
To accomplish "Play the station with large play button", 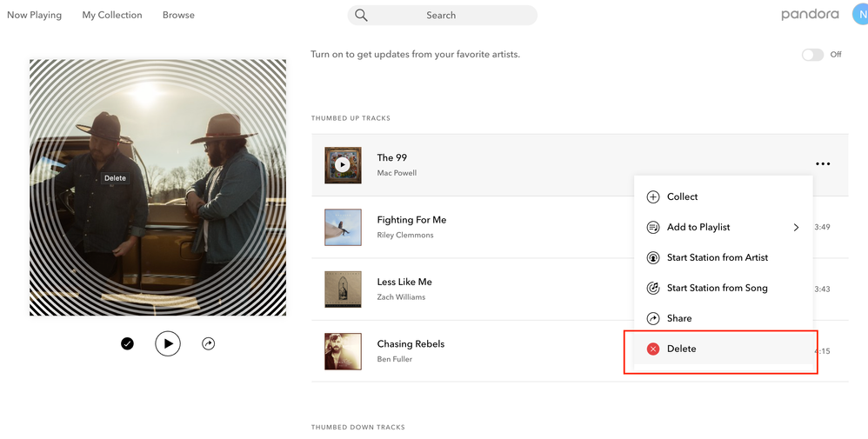I will (x=168, y=343).
